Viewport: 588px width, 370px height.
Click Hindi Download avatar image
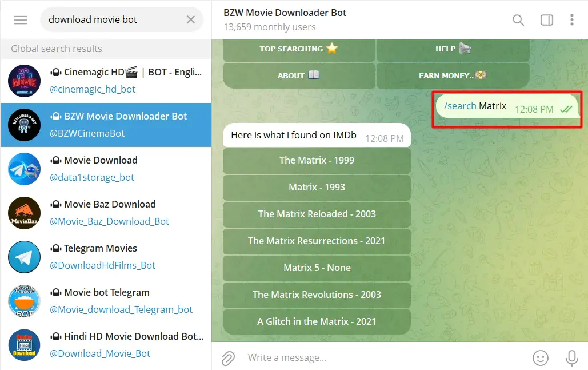point(25,345)
